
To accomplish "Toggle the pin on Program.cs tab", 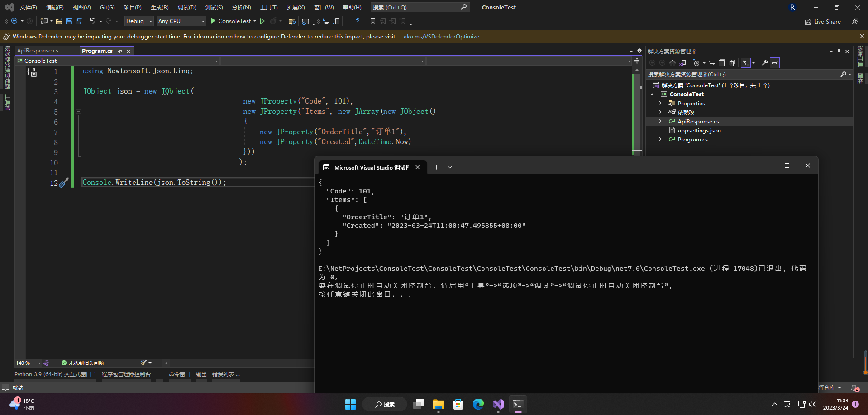I will (x=120, y=51).
